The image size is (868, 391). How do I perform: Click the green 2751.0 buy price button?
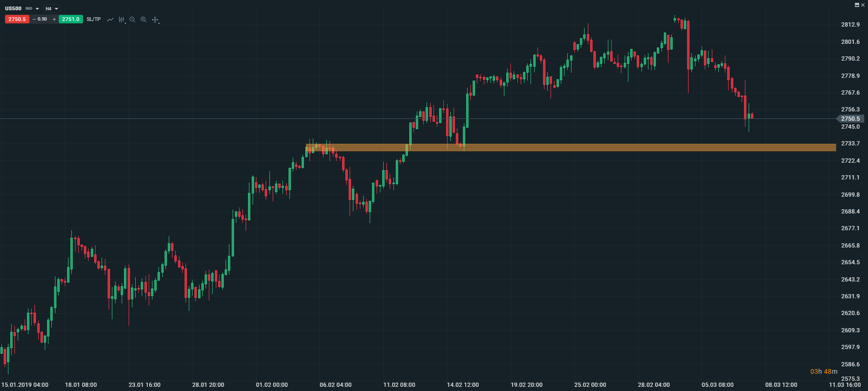(x=70, y=19)
